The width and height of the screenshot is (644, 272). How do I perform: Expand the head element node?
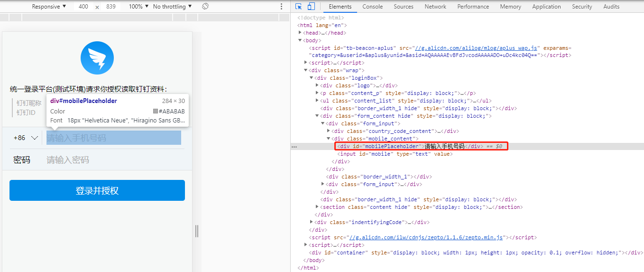tap(300, 33)
